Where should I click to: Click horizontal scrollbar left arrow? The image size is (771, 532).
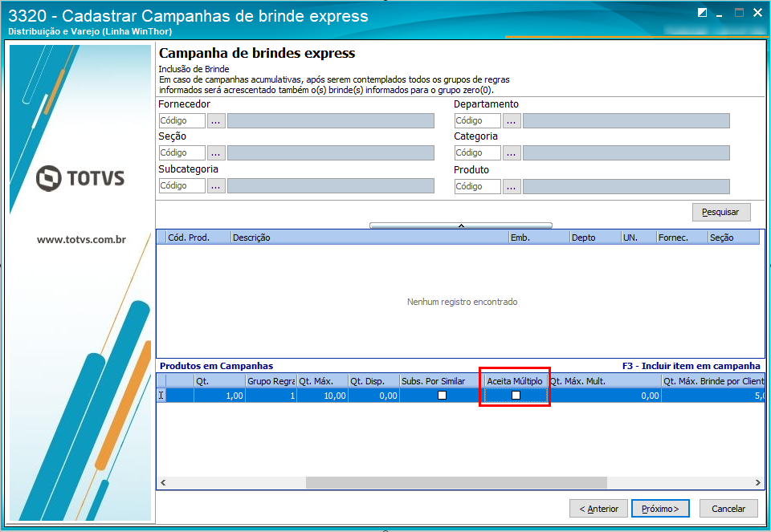tap(163, 483)
